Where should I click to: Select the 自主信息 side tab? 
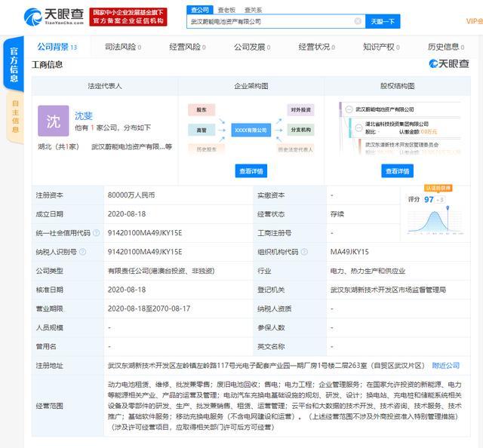point(15,117)
